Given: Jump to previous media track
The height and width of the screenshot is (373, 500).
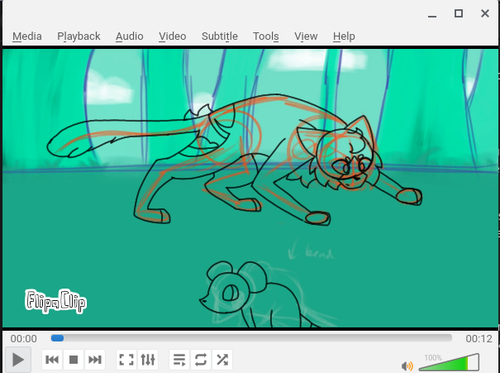Looking at the screenshot, I should click(52, 360).
